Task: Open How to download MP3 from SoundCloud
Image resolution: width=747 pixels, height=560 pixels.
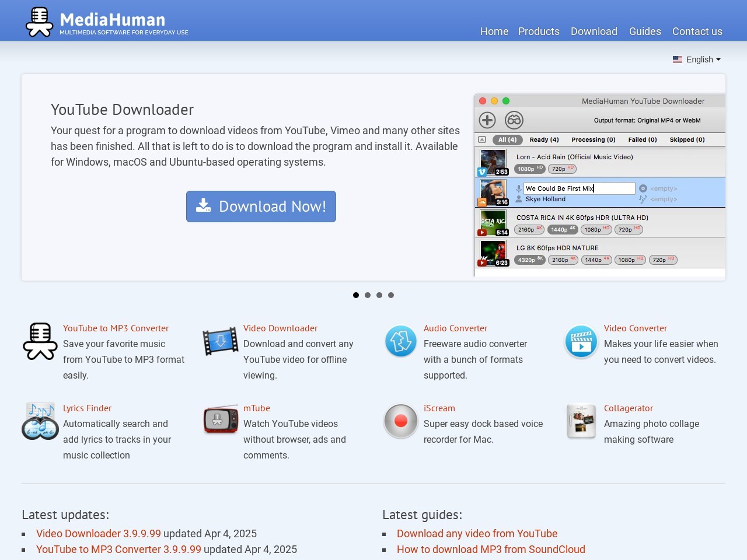Action: pyautogui.click(x=491, y=549)
